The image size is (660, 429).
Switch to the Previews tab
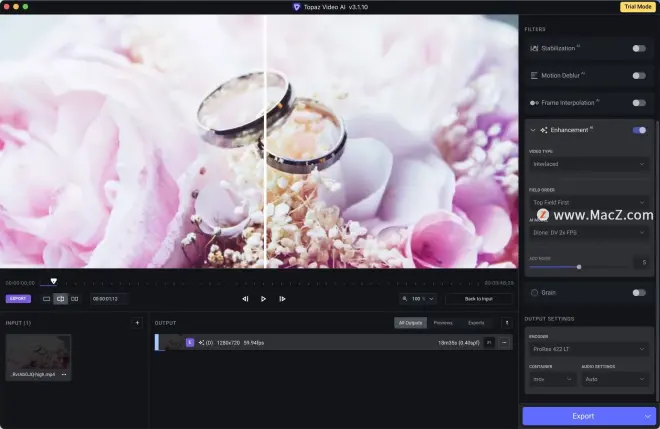pos(443,323)
